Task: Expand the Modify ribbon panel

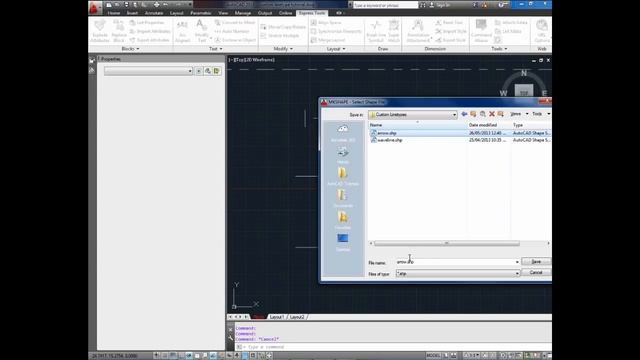Action: point(283,49)
